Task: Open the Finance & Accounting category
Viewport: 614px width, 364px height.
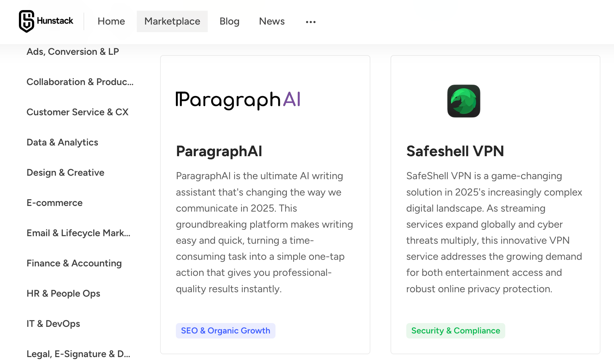Action: click(x=74, y=263)
